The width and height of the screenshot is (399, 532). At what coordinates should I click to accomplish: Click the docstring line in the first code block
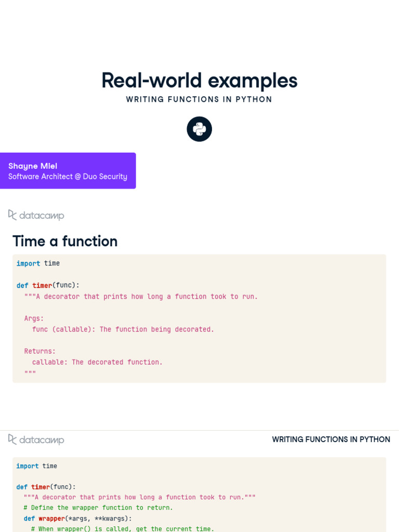(141, 297)
